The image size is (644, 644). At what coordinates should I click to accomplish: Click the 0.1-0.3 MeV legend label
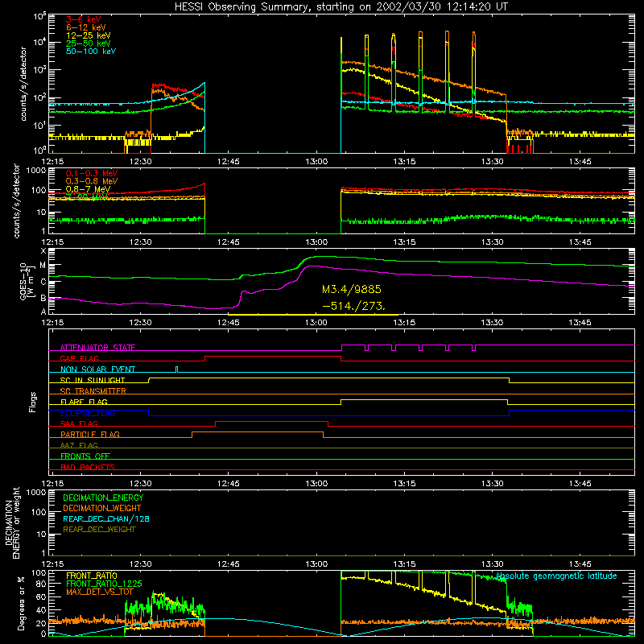coord(92,173)
